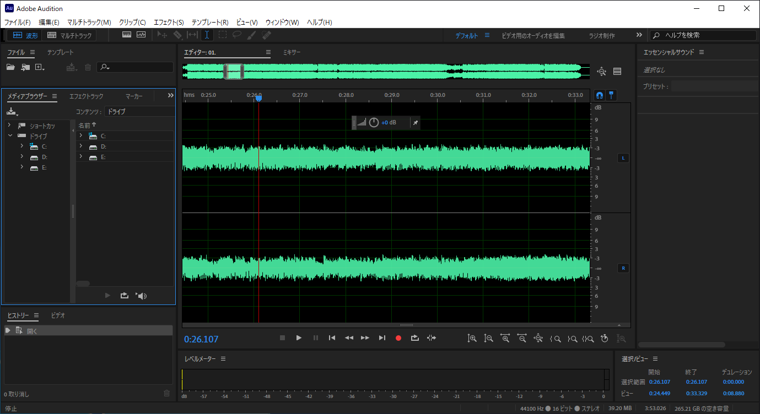
Task: Show the spectral pitch display icon
Action: 141,35
